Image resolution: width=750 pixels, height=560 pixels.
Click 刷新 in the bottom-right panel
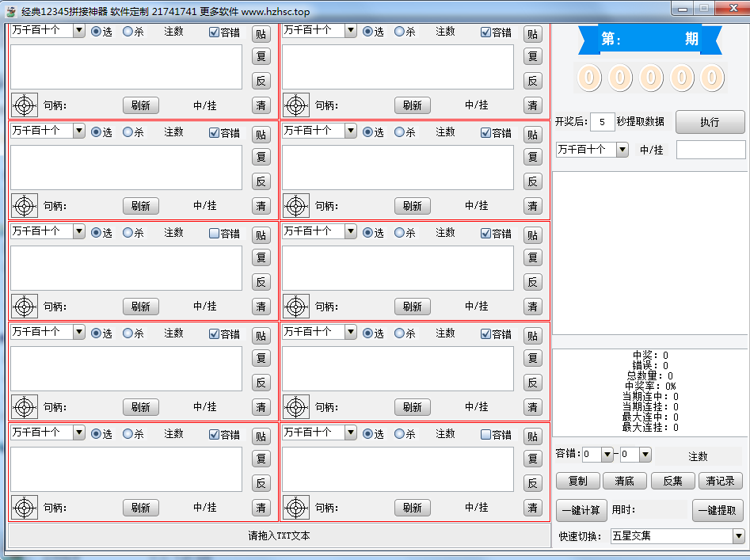413,508
